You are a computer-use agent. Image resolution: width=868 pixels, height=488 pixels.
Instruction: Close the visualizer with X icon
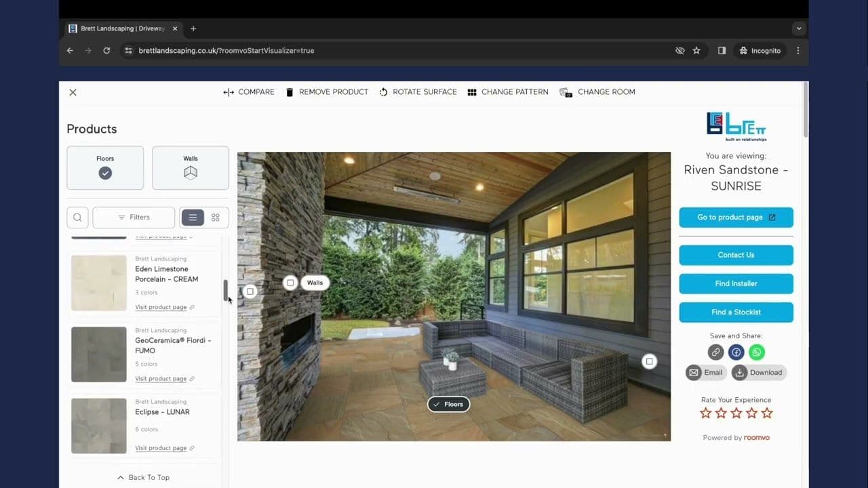point(73,92)
